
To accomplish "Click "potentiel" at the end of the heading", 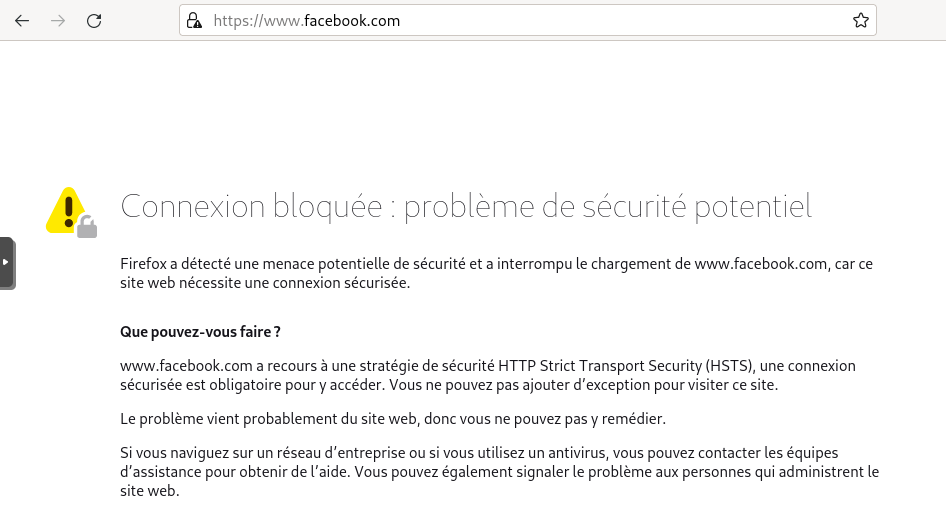I will coord(753,206).
